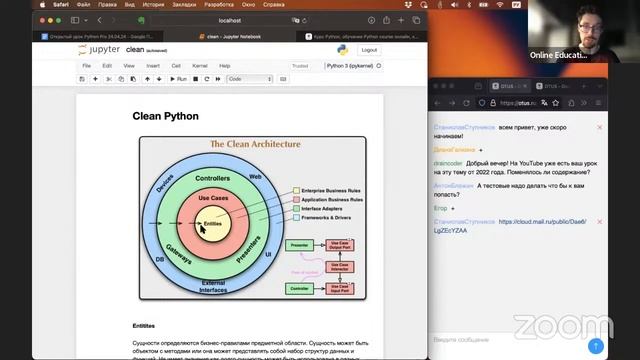
Task: Select the second OTUS tab in the Firefox window
Action: pos(554,86)
